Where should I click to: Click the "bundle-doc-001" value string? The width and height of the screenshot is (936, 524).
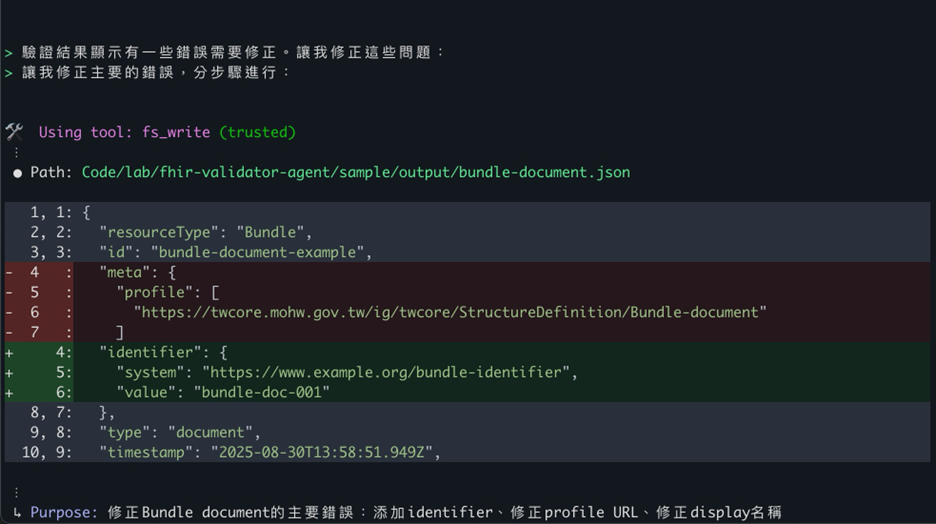pyautogui.click(x=261, y=392)
